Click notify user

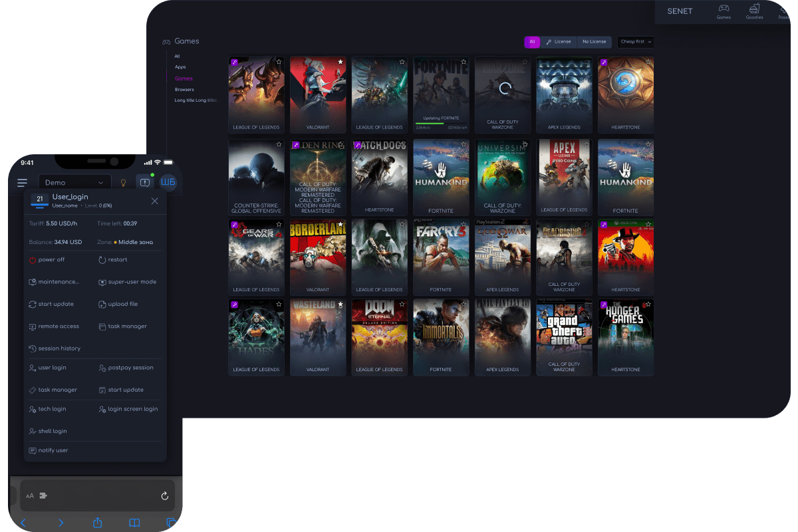pyautogui.click(x=49, y=450)
